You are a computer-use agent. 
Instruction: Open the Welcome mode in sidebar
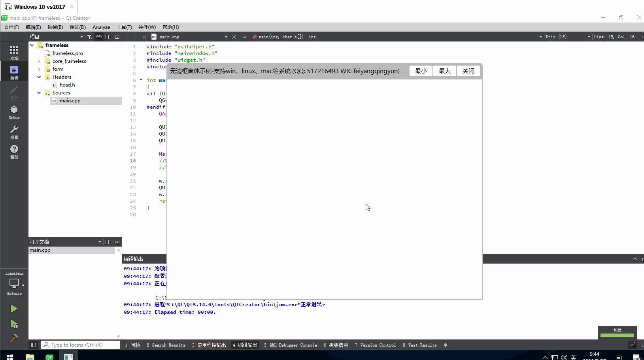14,52
